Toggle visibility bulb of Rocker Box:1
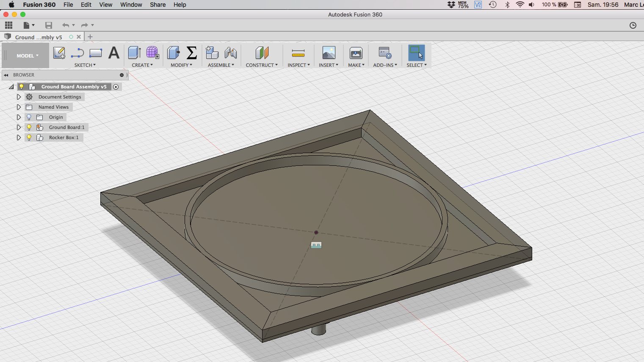 [x=29, y=137]
